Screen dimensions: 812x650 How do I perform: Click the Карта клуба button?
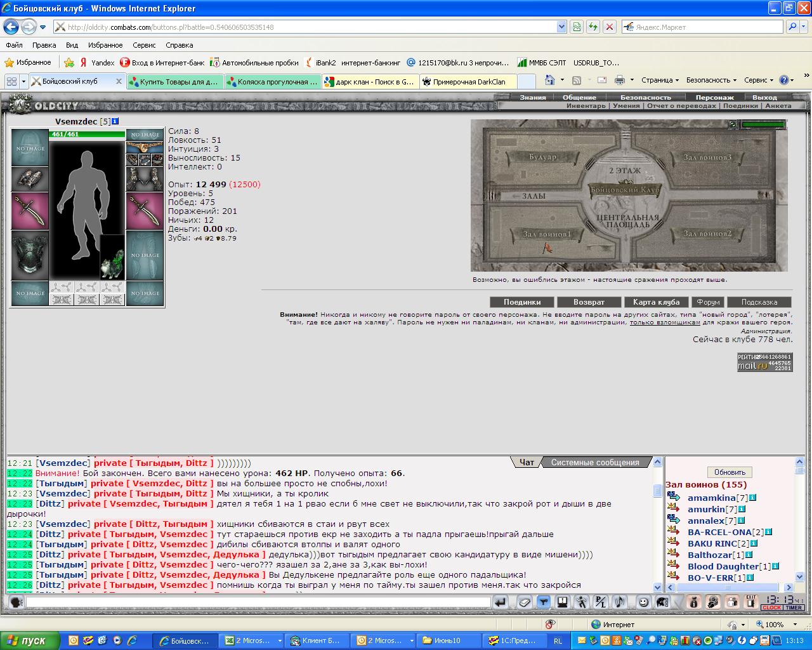656,302
